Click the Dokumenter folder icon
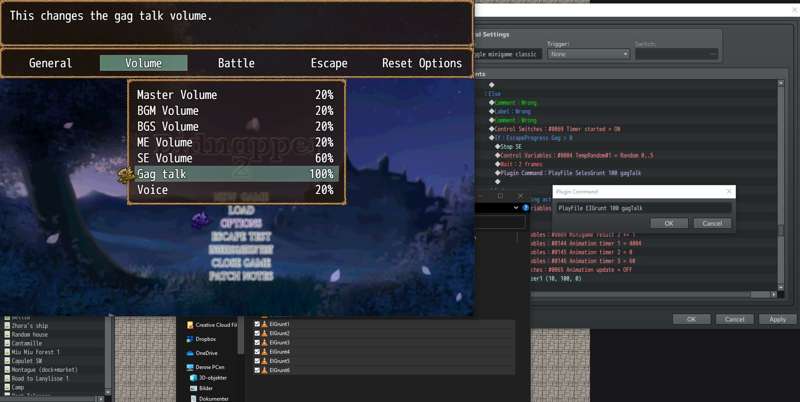This screenshot has width=800, height=402. click(x=193, y=398)
